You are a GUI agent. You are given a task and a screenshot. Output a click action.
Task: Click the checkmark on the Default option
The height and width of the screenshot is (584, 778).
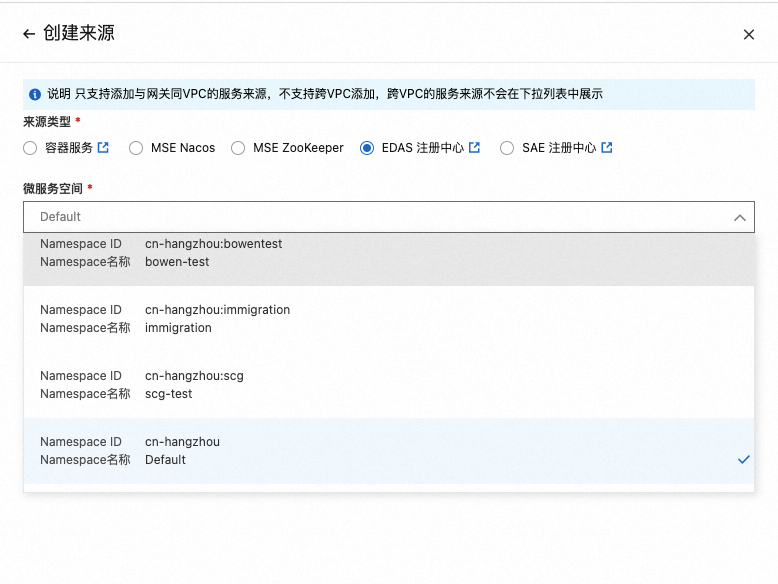tap(743, 459)
